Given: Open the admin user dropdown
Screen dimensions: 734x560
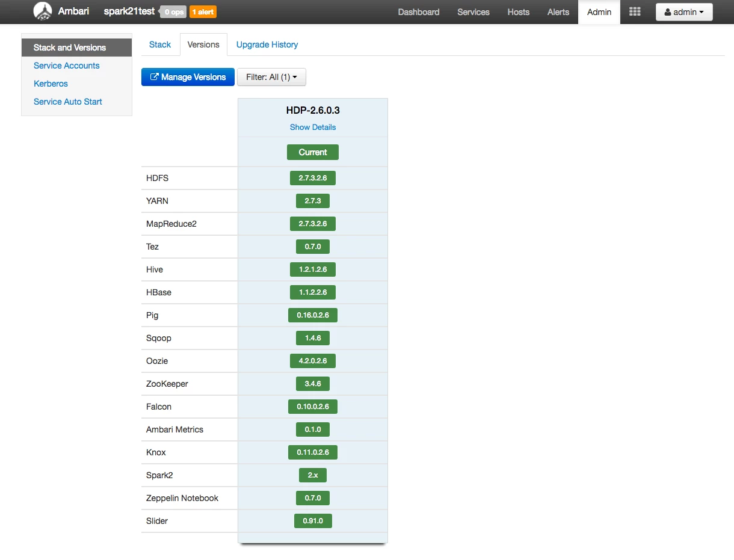Looking at the screenshot, I should click(684, 12).
